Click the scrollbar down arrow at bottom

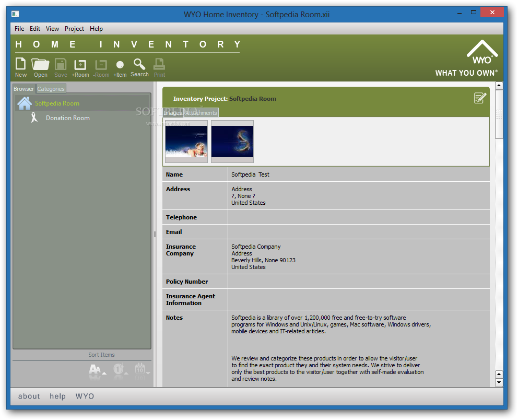point(499,382)
